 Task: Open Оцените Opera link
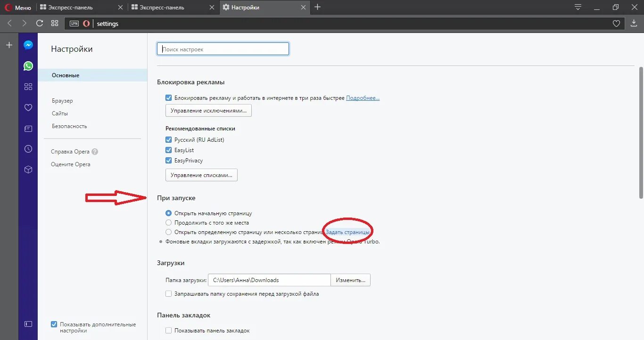tap(71, 164)
